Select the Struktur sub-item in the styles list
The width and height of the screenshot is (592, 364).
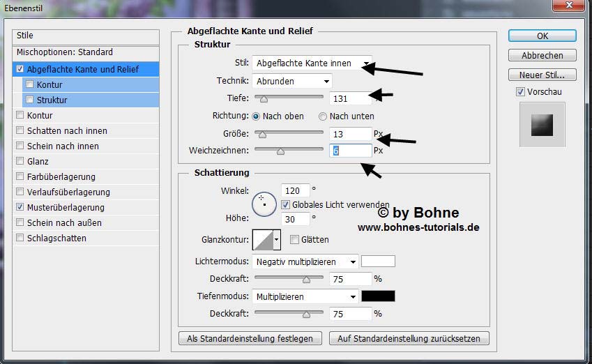[x=52, y=100]
